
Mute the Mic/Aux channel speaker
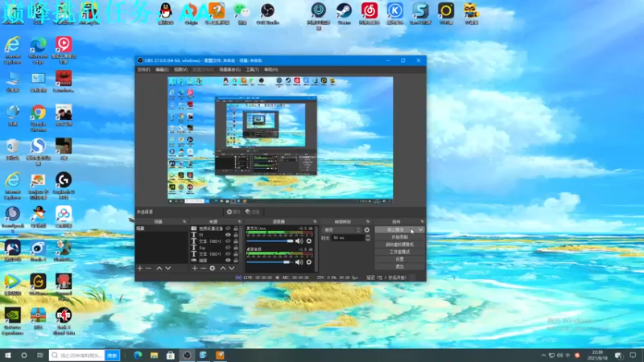(299, 241)
